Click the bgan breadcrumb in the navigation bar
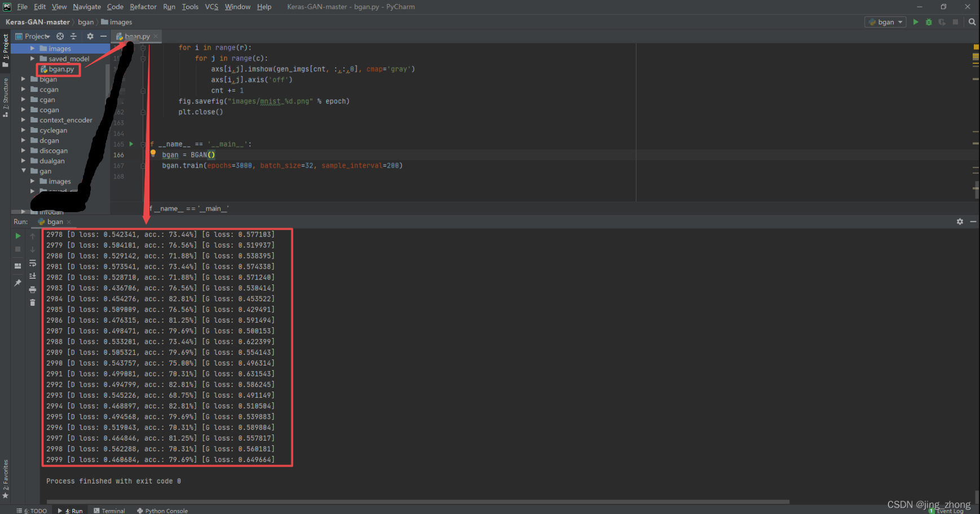Image resolution: width=980 pixels, height=514 pixels. point(86,22)
